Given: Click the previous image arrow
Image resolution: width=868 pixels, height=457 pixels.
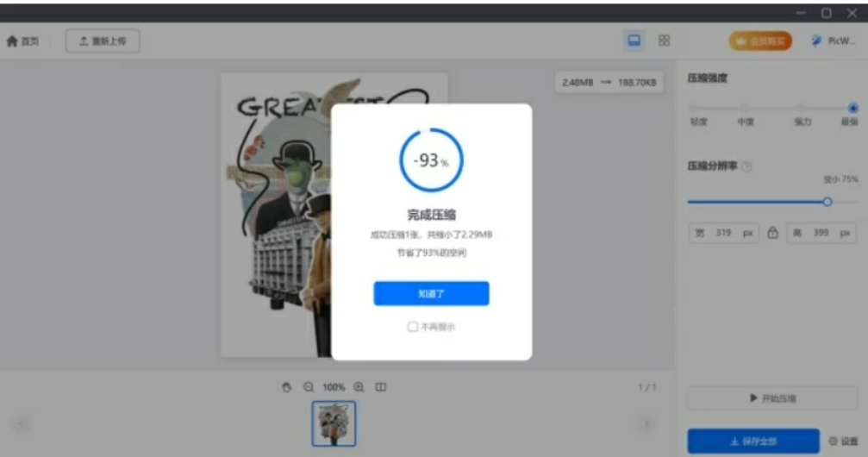Looking at the screenshot, I should pyautogui.click(x=21, y=423).
